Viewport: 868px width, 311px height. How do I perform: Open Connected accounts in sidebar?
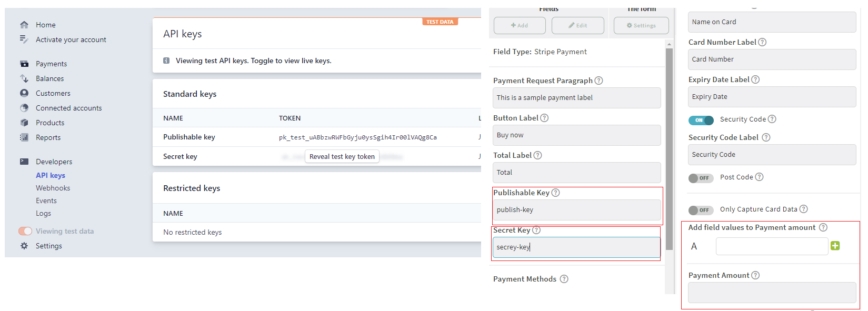coord(69,108)
